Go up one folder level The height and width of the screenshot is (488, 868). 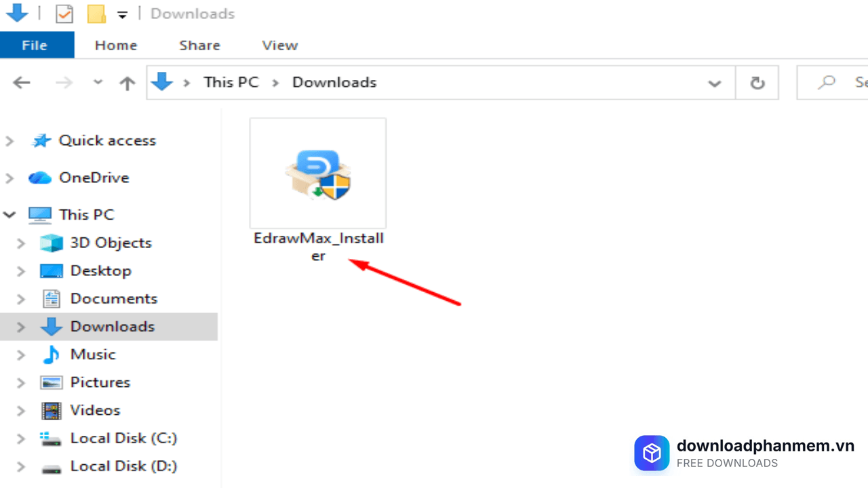[x=127, y=83]
